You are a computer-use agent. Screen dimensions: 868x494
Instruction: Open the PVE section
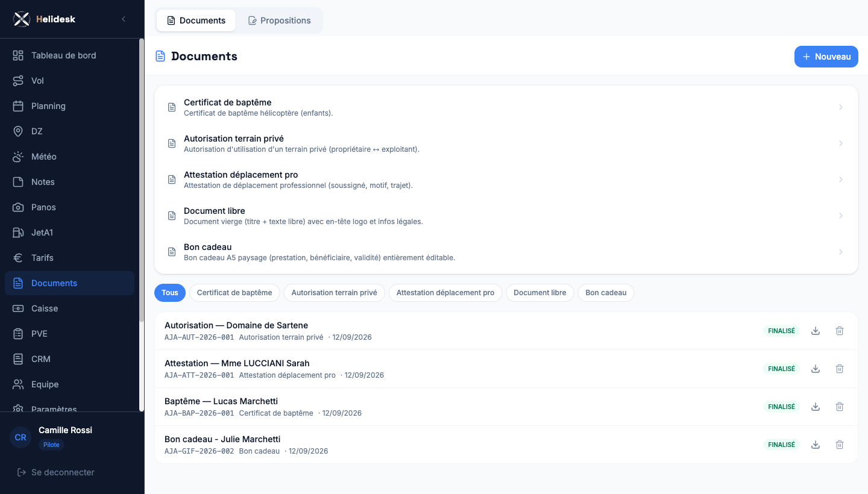pos(69,334)
